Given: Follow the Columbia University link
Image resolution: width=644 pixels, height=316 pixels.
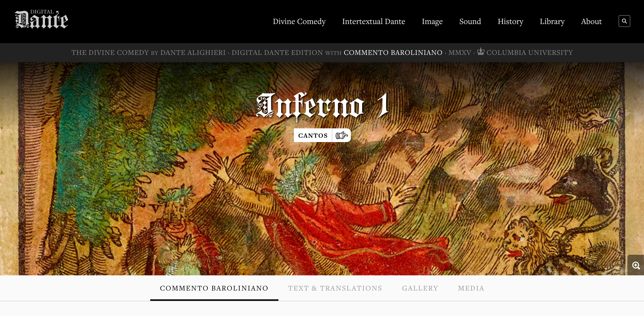Looking at the screenshot, I should pos(529,52).
